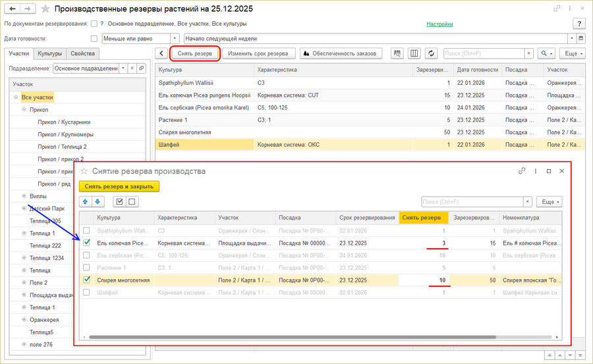Image resolution: width=593 pixels, height=364 pixels.
Task: Expand the Виллы tree node
Action: tap(24, 196)
